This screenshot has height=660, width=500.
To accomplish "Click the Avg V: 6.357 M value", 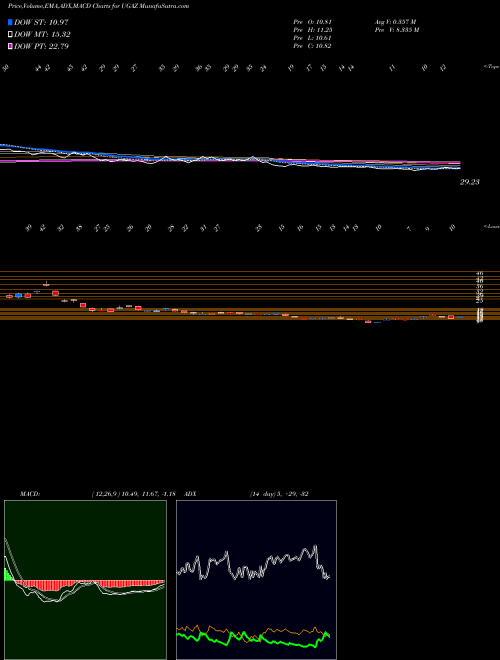I will pos(395,22).
